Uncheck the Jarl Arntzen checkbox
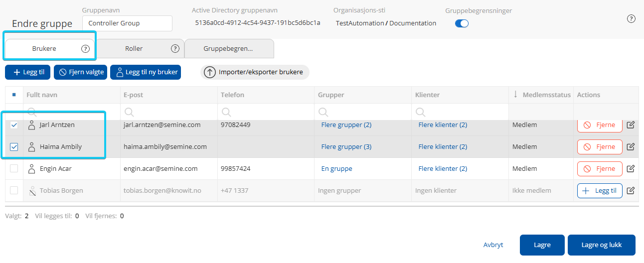The width and height of the screenshot is (644, 263). [14, 125]
